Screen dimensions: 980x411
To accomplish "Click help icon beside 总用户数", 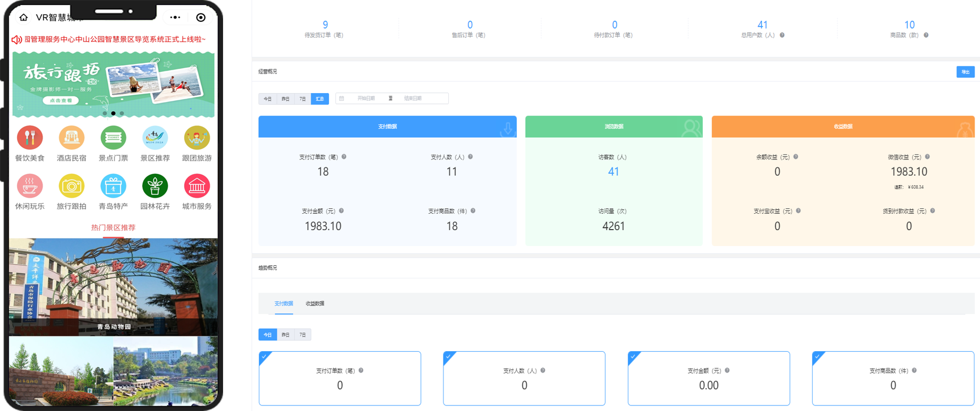I will tap(782, 35).
